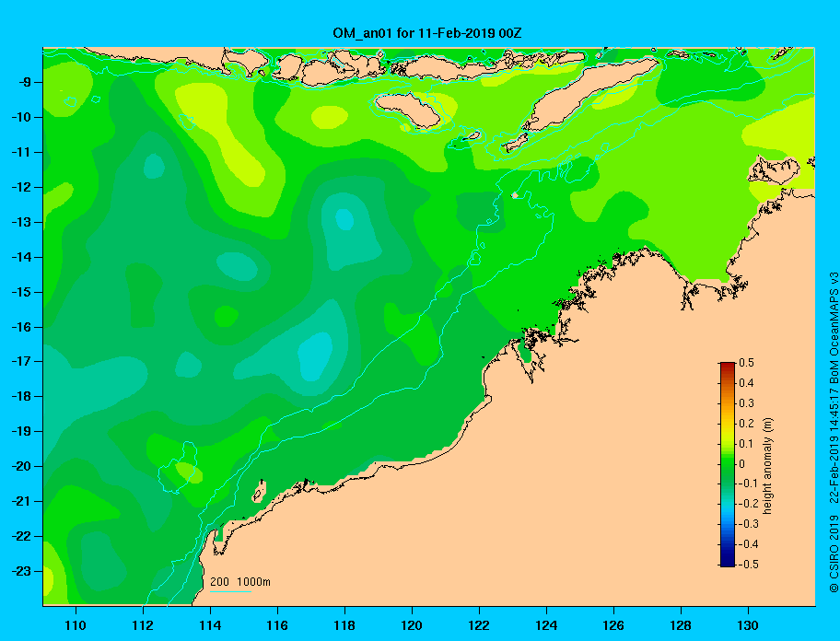Screen dimensions: 840x641
Task: Click the longitude axis label "112"
Action: point(143,625)
